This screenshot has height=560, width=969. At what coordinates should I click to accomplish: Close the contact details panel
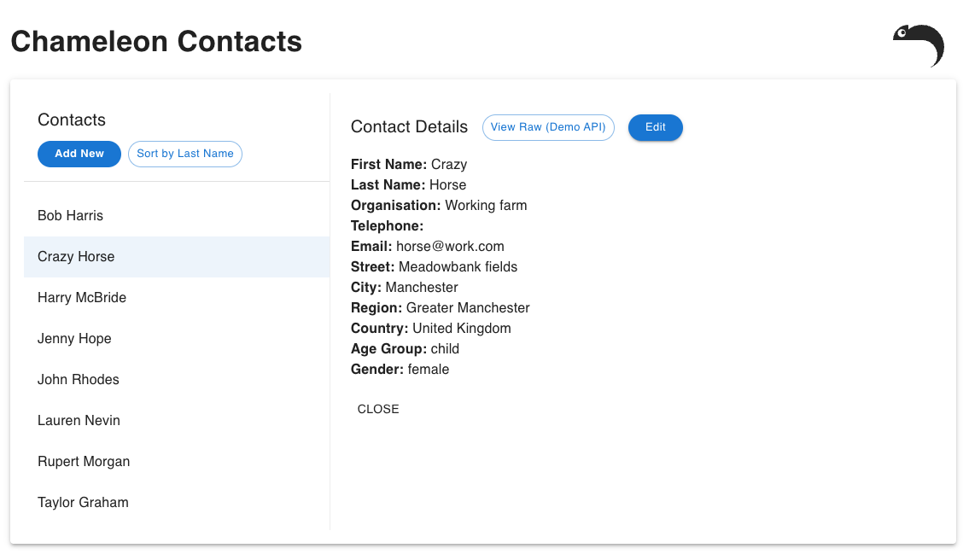(x=378, y=409)
